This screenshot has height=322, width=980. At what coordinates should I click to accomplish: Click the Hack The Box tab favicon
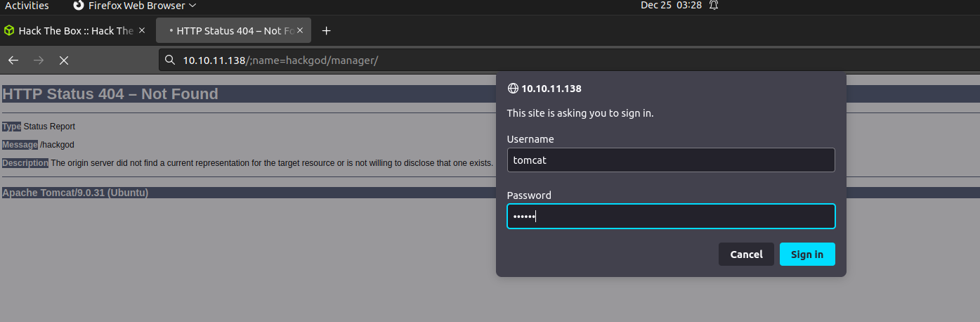pos(9,31)
